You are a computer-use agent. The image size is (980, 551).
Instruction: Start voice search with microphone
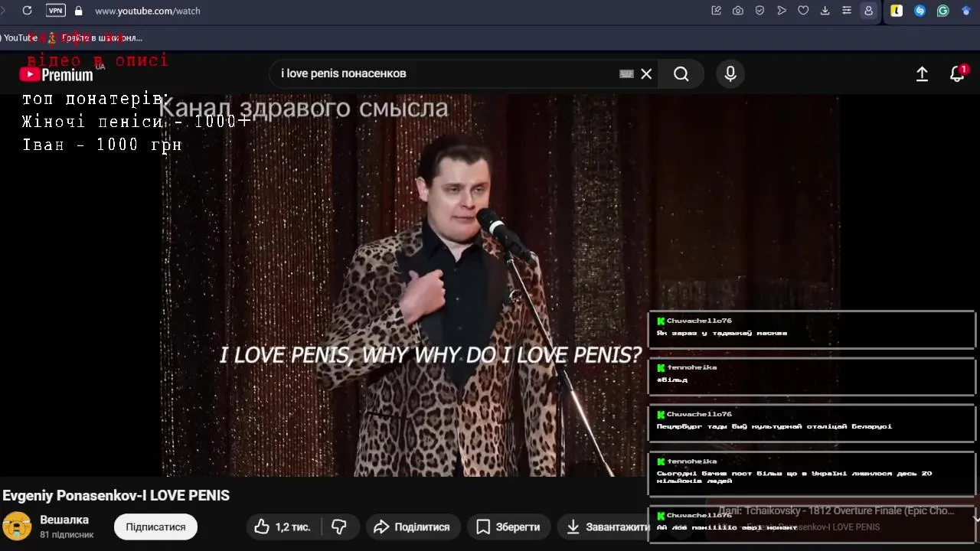[730, 73]
